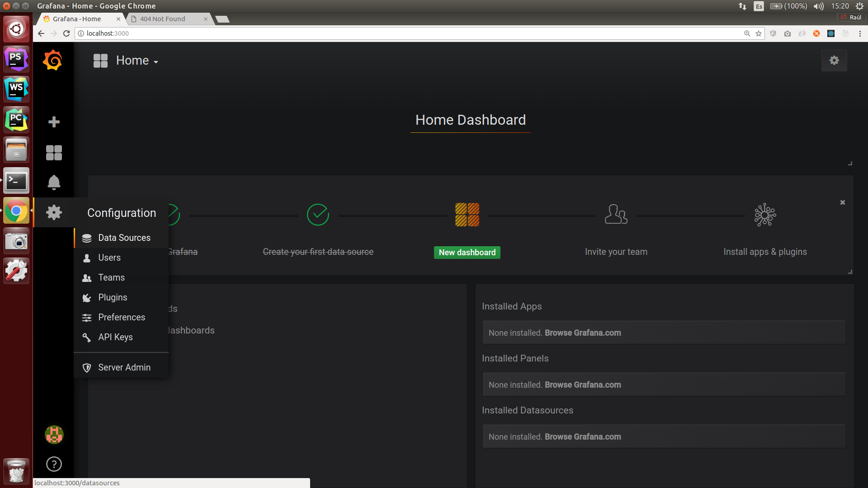Open the Files archive launcher icon

[x=16, y=150]
